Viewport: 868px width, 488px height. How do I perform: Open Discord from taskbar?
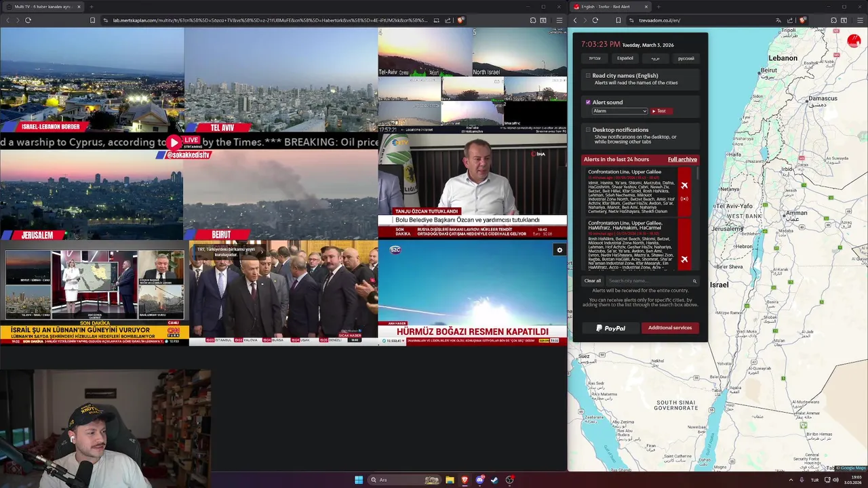479,480
